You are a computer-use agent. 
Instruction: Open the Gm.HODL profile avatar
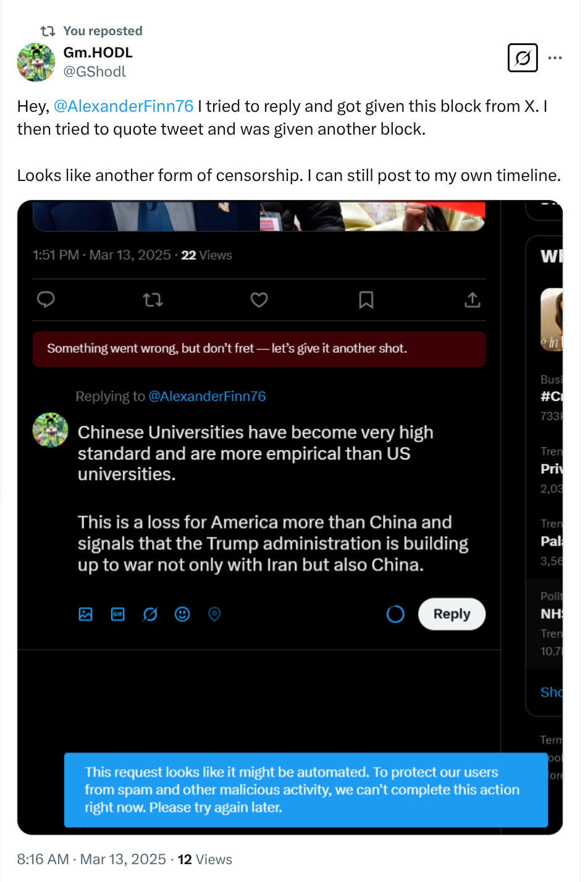[x=36, y=62]
